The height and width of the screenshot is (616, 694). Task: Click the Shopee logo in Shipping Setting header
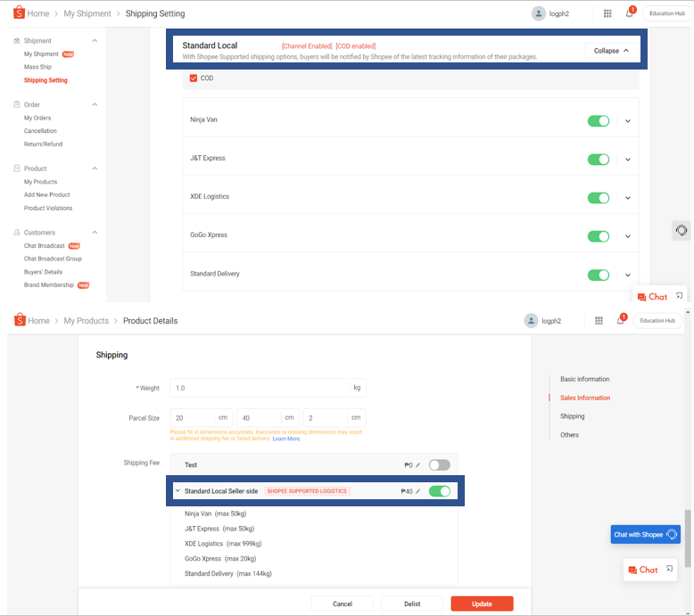click(19, 12)
